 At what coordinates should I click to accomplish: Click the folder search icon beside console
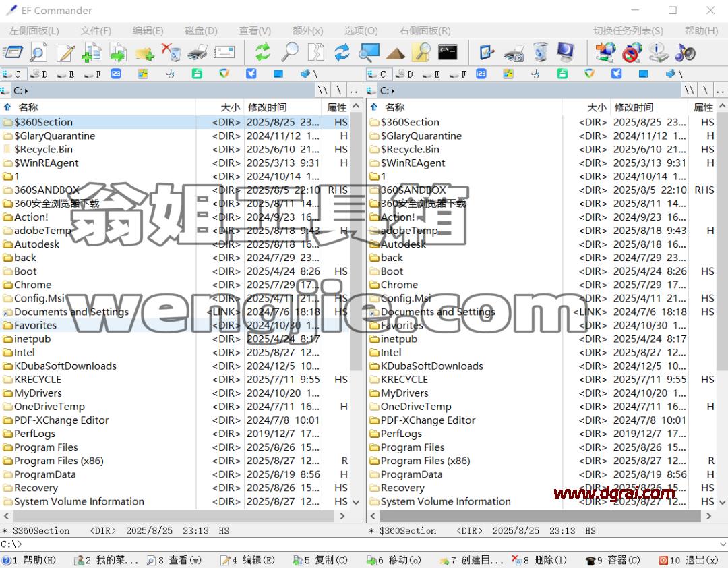tap(421, 52)
